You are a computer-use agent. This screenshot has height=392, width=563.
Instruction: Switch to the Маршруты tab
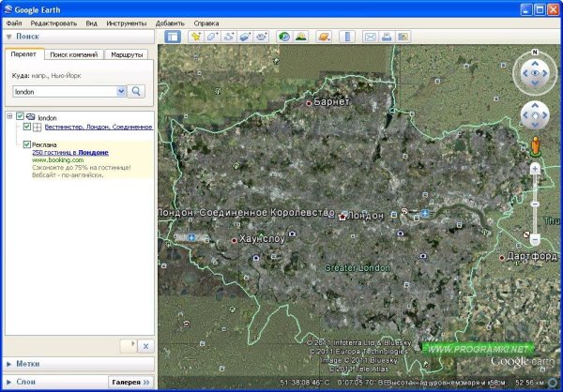[127, 54]
